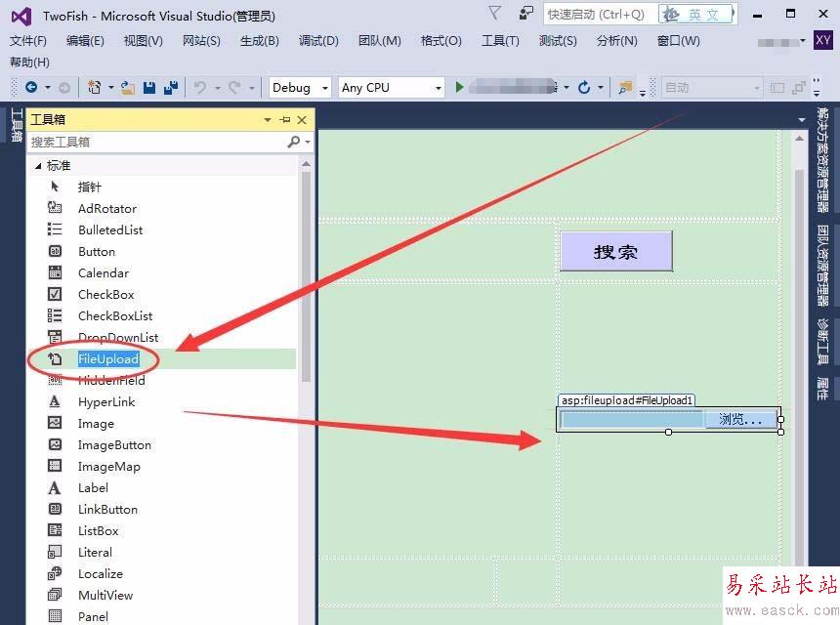Click the toolbox list vertical scrollbar
Screen dimensions: 840x625
click(306, 275)
